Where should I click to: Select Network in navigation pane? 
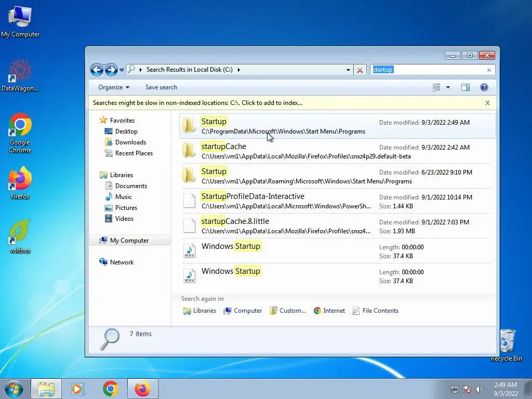(x=116, y=262)
